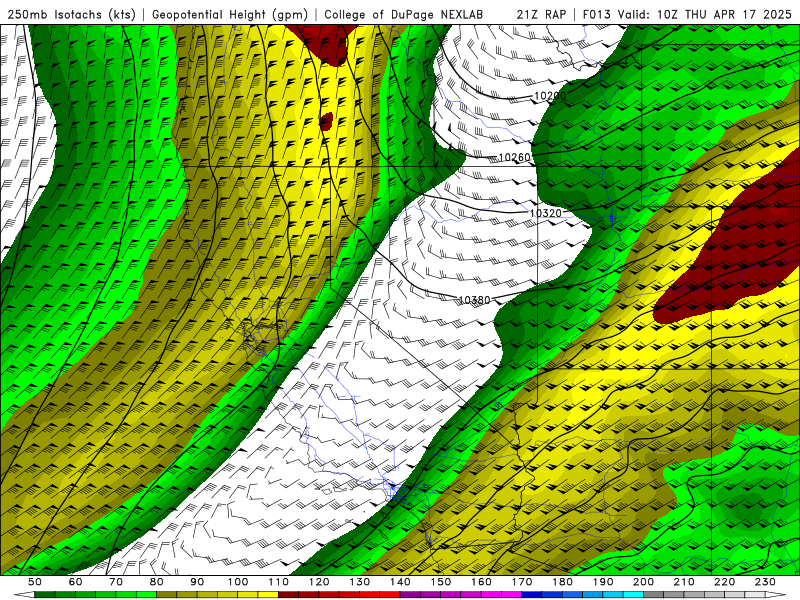Click the colorbar's left arrow end cap
Viewport: 800px width, 600px height.
point(24,595)
